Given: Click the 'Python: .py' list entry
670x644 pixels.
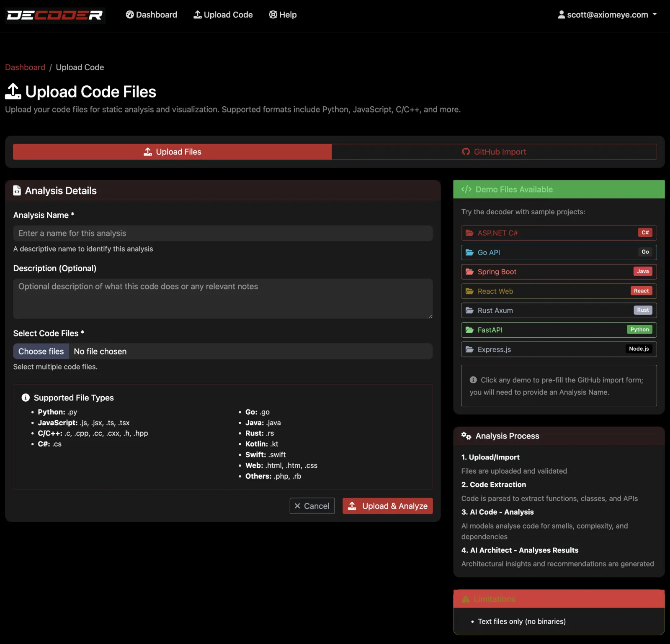Looking at the screenshot, I should pyautogui.click(x=57, y=412).
